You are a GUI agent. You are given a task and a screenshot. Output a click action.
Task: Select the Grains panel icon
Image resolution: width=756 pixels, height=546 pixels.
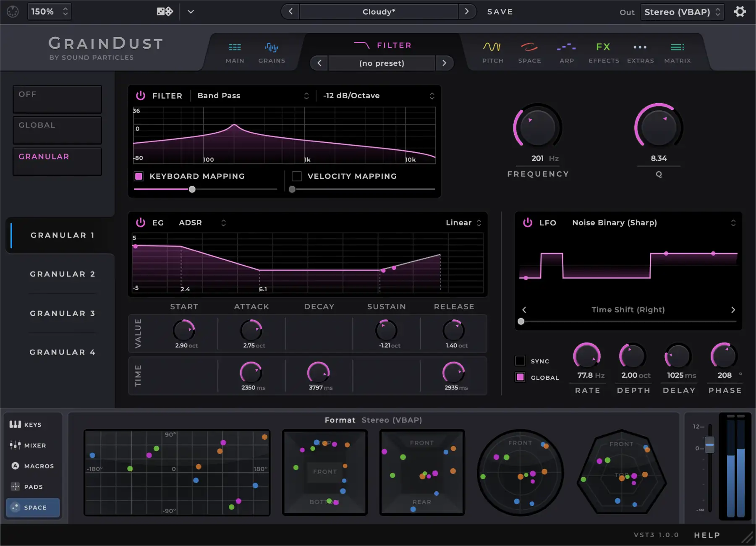pos(272,51)
